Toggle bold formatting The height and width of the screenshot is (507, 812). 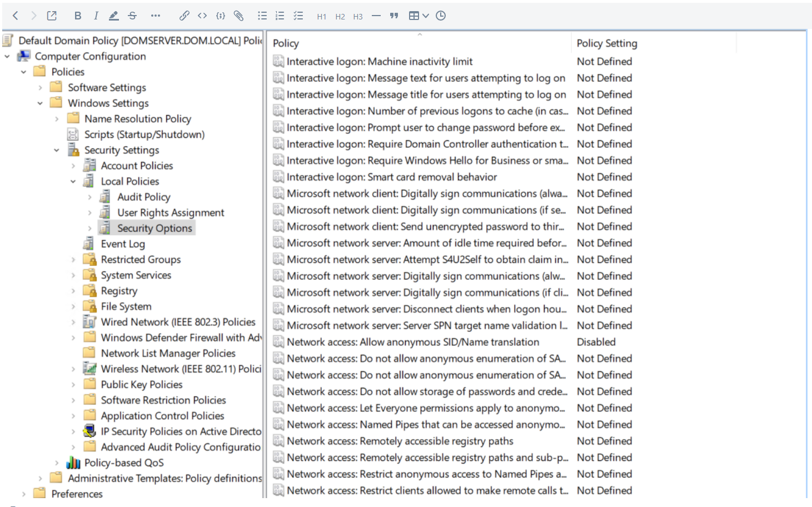point(77,16)
